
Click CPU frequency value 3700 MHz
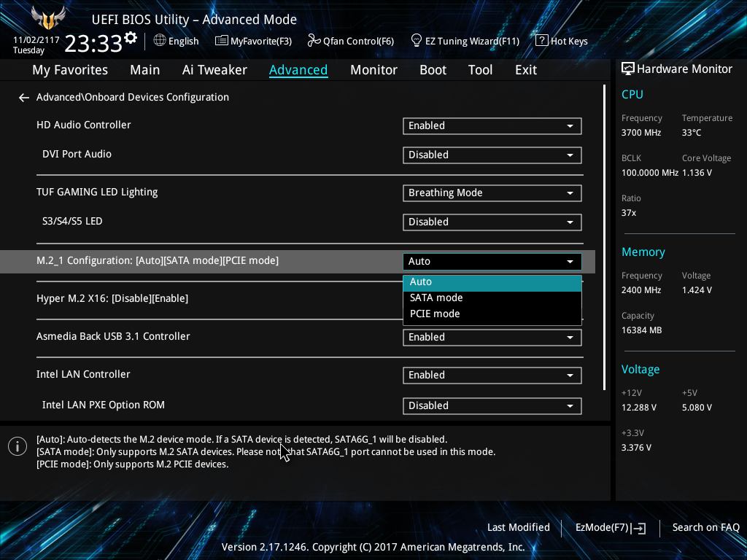(641, 133)
